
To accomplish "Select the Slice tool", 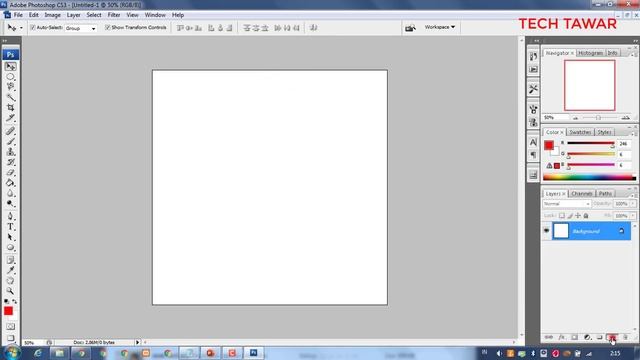I will [x=11, y=118].
